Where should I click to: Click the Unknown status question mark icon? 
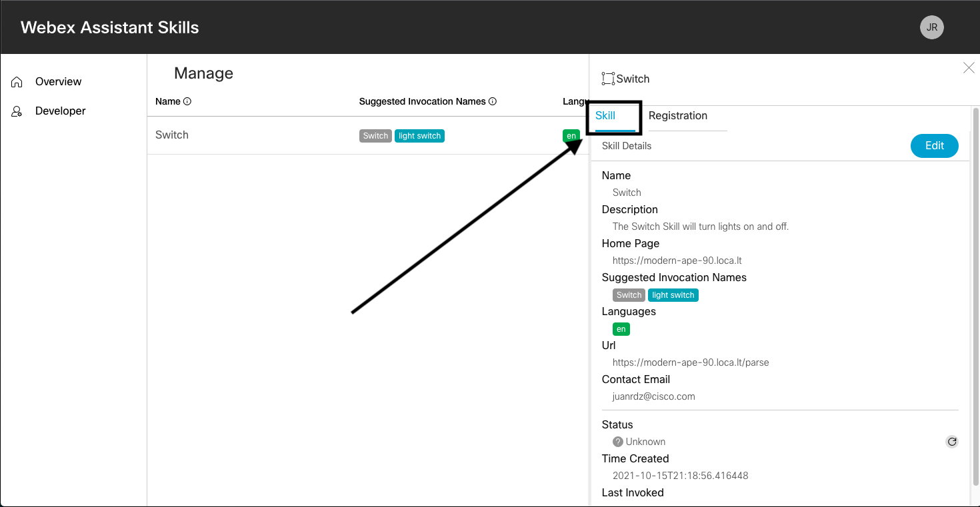(x=618, y=442)
